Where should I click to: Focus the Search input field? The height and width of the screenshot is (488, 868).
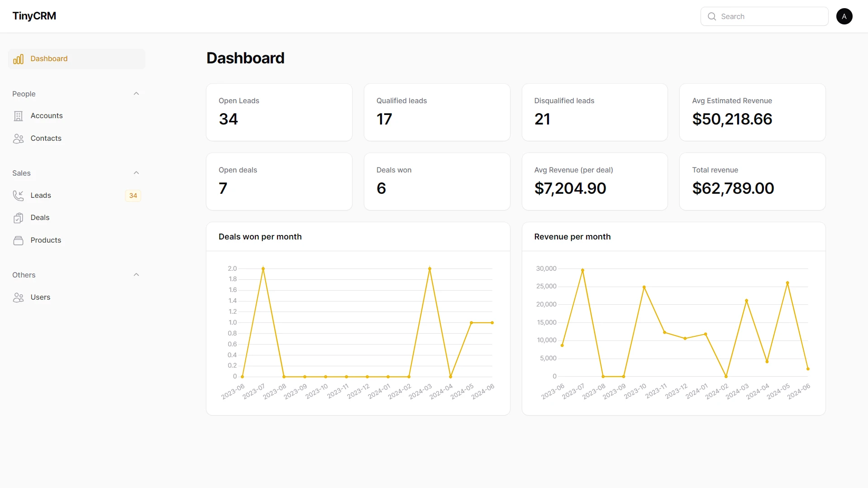coord(764,16)
